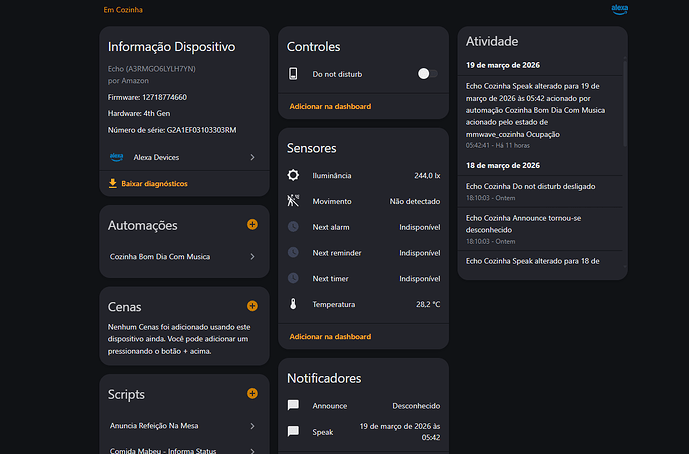Open Next reminder row Indisponível

click(x=363, y=253)
